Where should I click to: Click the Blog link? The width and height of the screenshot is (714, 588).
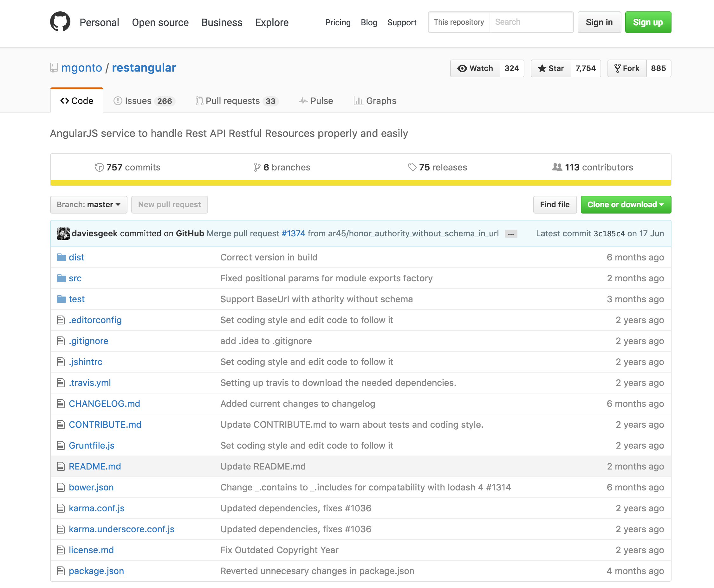(369, 22)
